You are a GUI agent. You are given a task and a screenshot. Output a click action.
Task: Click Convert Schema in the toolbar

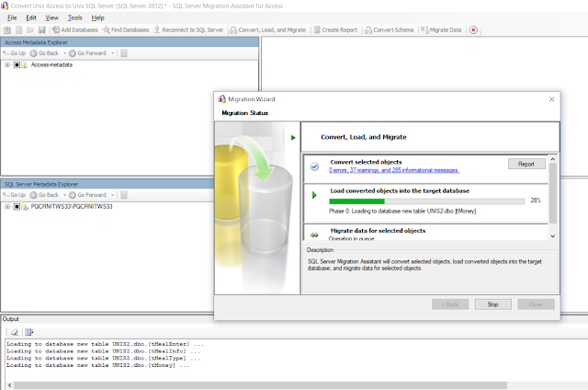390,29
